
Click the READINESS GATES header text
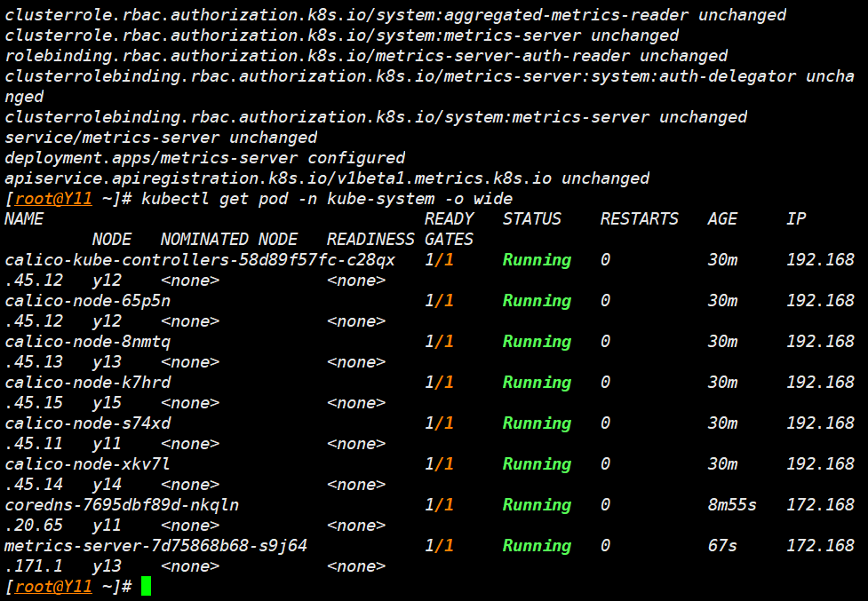tap(400, 240)
